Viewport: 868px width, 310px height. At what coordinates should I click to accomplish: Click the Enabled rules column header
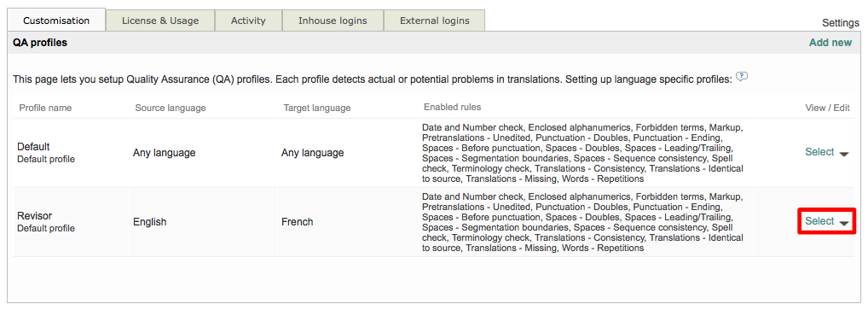(452, 107)
